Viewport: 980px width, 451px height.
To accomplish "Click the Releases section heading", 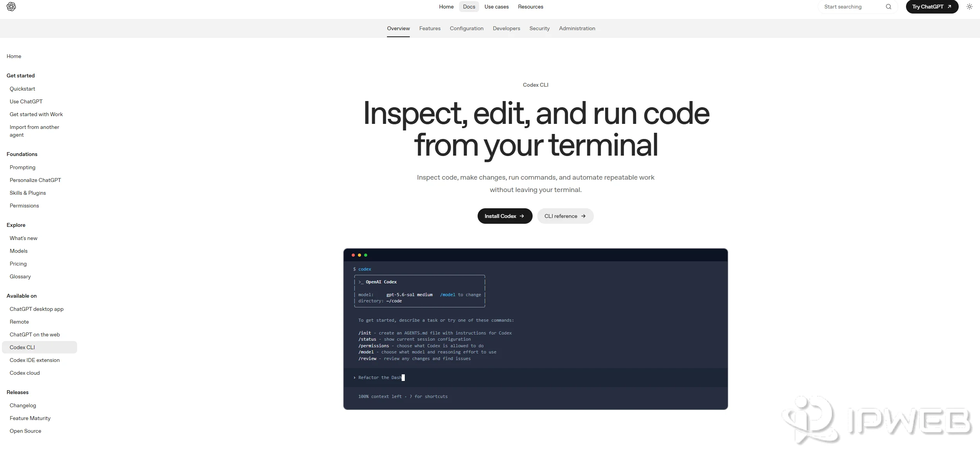I will (x=17, y=392).
